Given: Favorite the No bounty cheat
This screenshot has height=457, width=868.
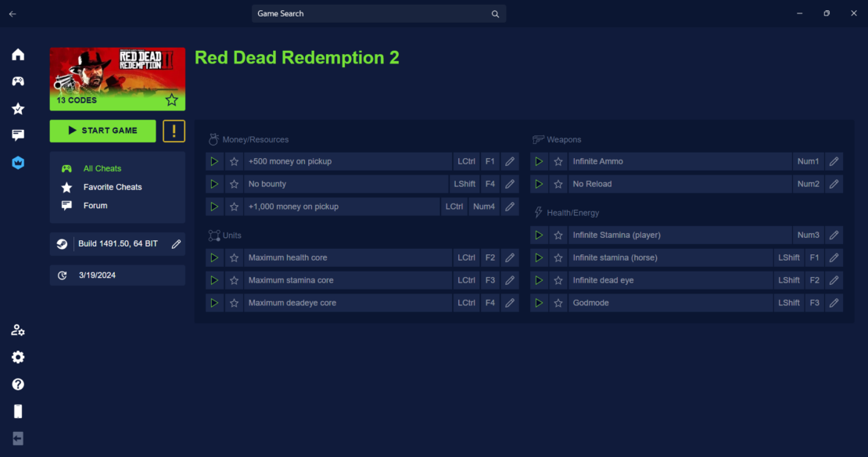Looking at the screenshot, I should 234,184.
